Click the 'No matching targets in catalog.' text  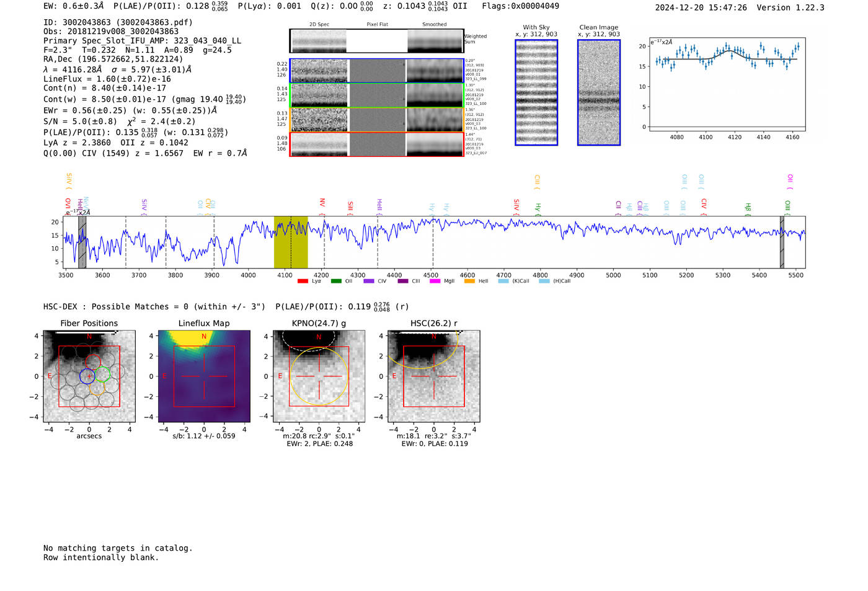click(x=118, y=548)
